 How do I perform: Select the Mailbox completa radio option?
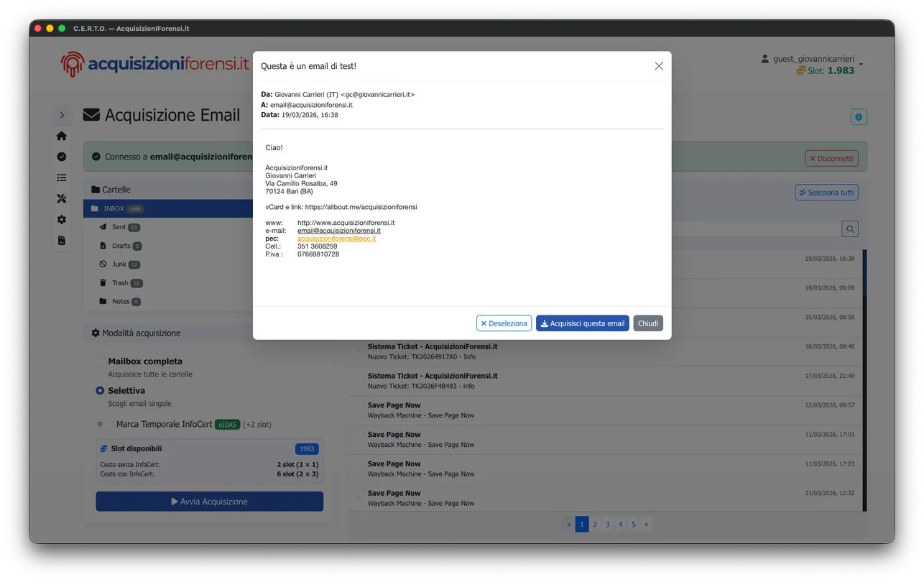coord(99,361)
